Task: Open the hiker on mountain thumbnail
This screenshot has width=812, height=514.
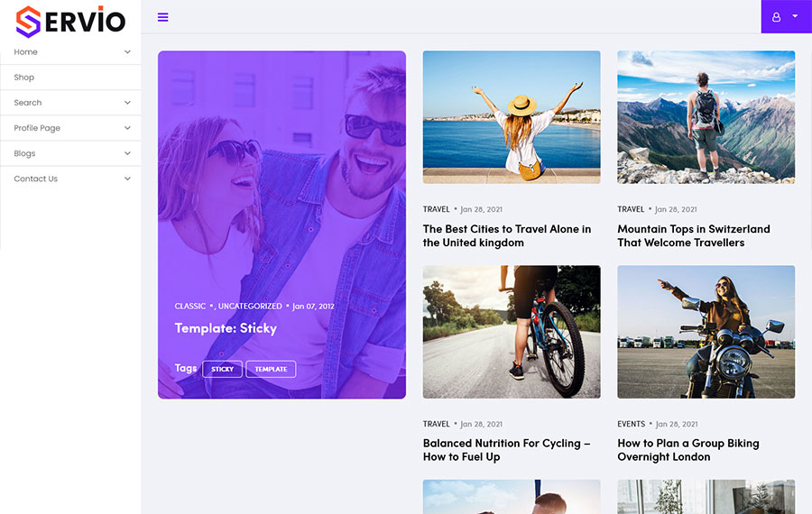Action: point(706,117)
